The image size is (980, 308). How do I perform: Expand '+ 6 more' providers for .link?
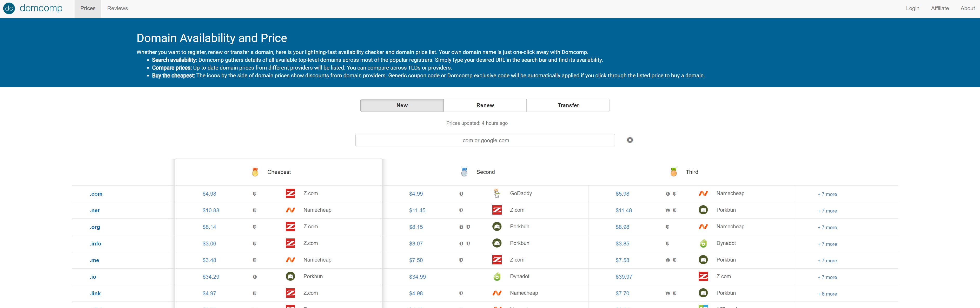[827, 294]
